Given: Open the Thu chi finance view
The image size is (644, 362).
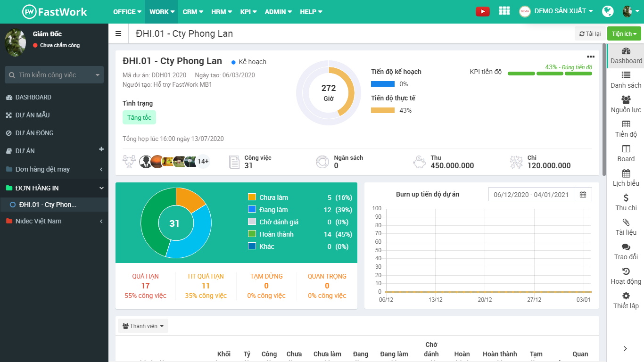Looking at the screenshot, I should pyautogui.click(x=626, y=203).
